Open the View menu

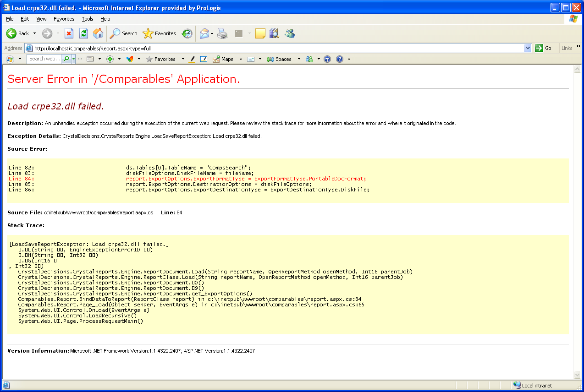click(x=41, y=19)
